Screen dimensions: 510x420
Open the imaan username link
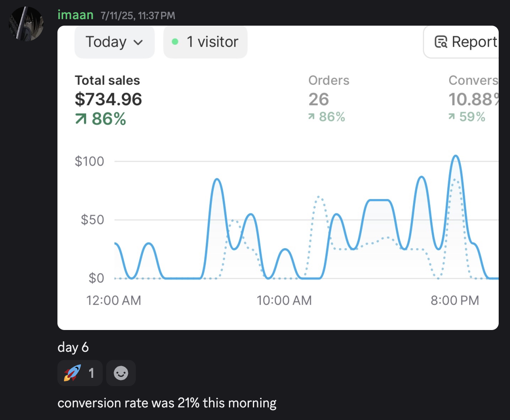point(75,15)
